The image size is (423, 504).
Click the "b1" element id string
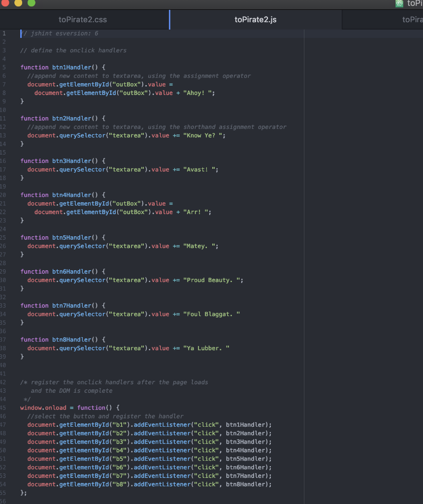coord(119,425)
